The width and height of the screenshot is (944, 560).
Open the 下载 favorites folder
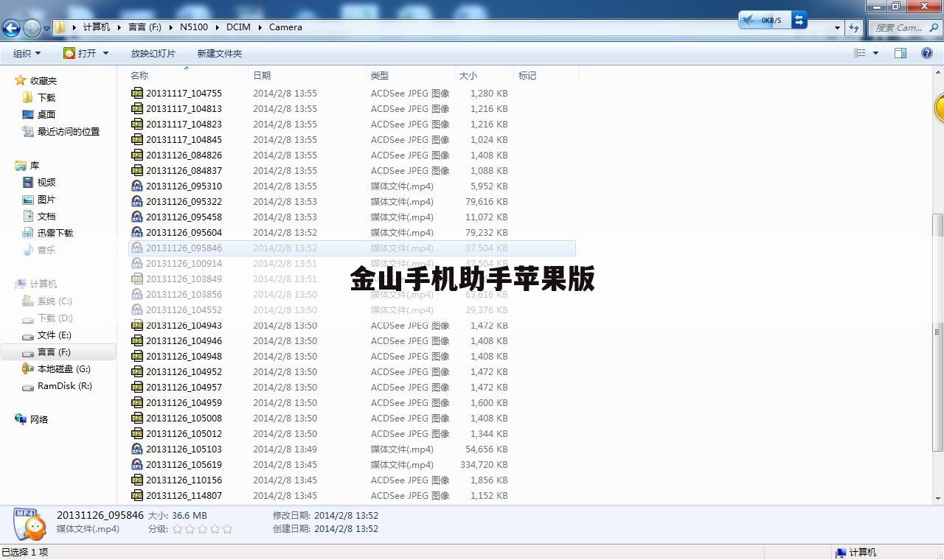(46, 97)
